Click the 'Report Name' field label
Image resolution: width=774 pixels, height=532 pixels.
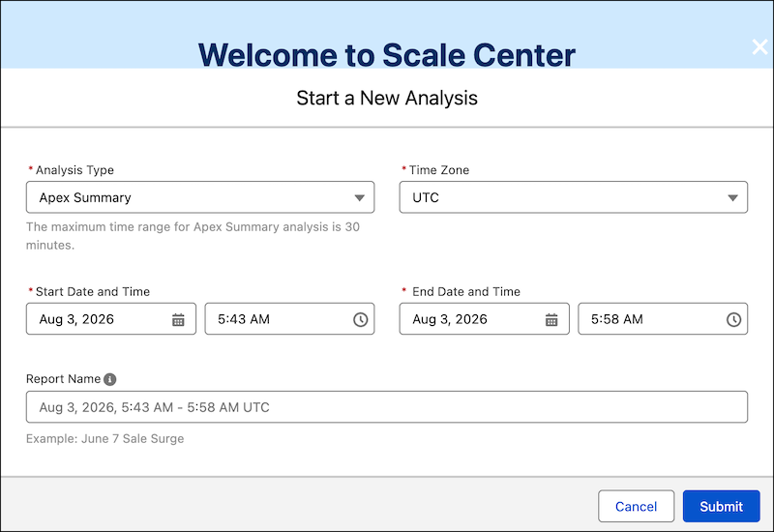tap(63, 379)
